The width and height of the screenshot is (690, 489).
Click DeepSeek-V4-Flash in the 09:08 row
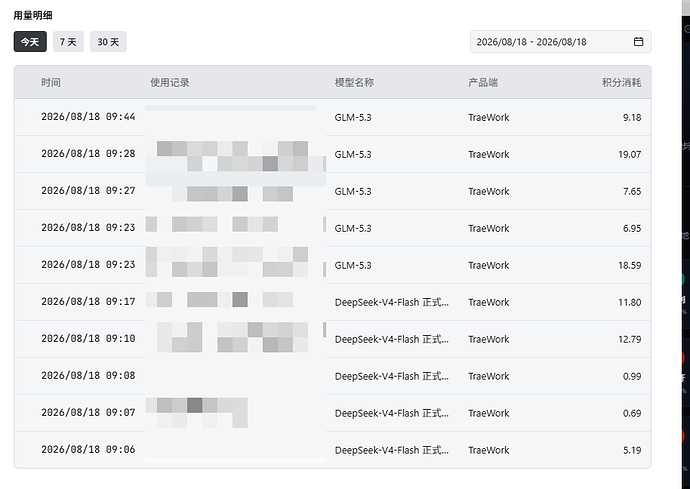392,376
